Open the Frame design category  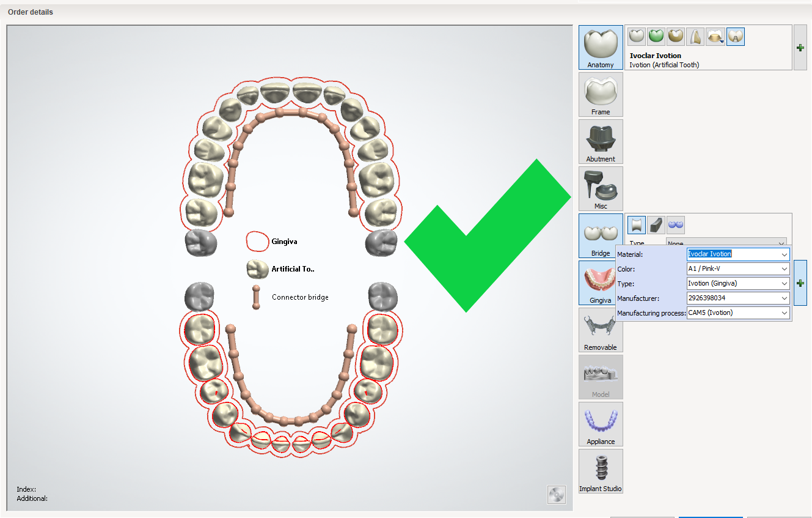click(x=601, y=95)
